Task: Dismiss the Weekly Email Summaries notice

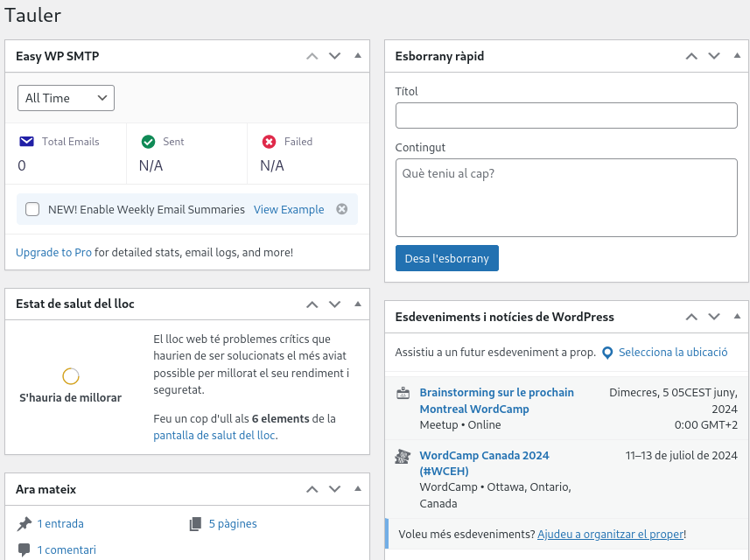Action: [342, 209]
